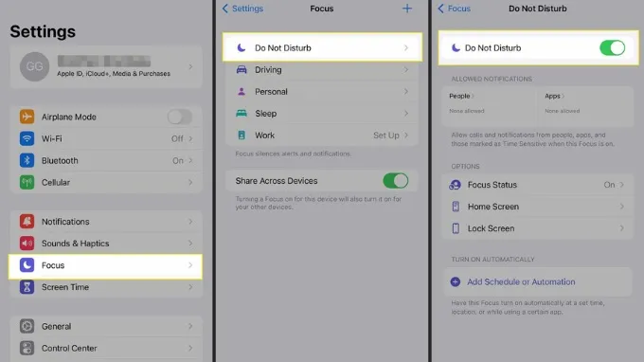The height and width of the screenshot is (362, 644).
Task: Tap the Sounds & Haptics speaker icon
Action: [x=27, y=244]
